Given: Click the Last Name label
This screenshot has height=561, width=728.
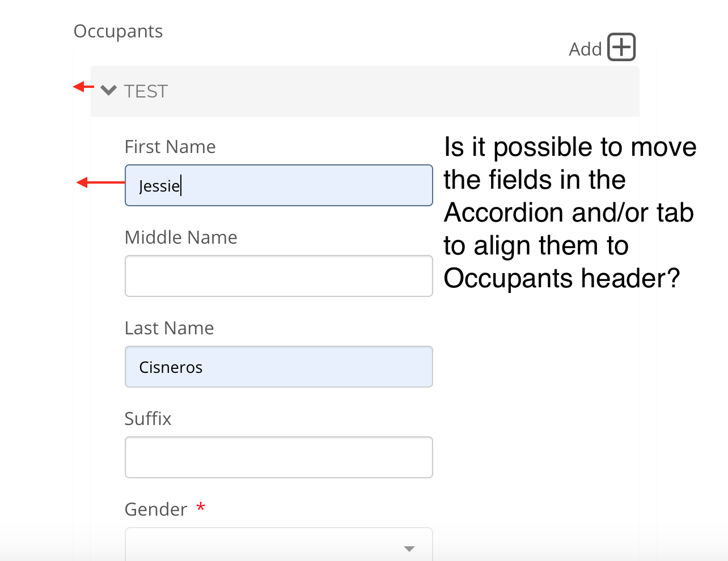Looking at the screenshot, I should (x=169, y=328).
